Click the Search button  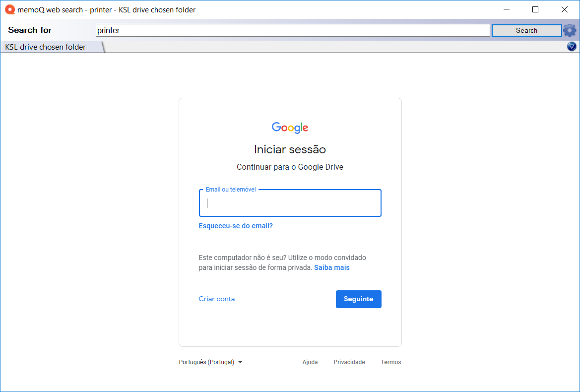click(527, 30)
